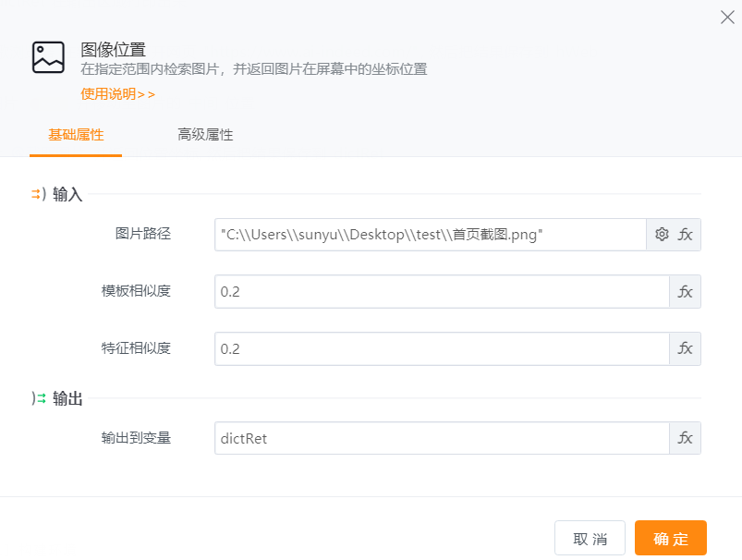Click the fx icon beside 输出到变量
Viewport: 742px width, 560px height.
pyautogui.click(x=686, y=439)
